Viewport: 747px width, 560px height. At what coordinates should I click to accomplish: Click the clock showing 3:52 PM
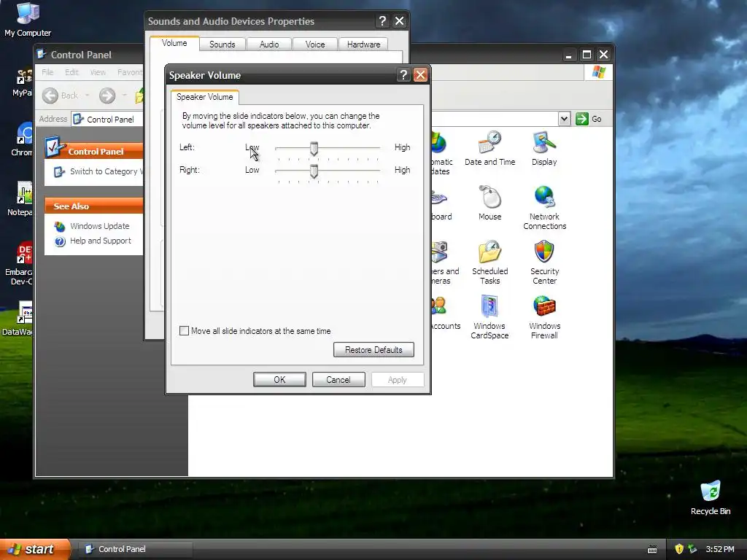coord(720,549)
